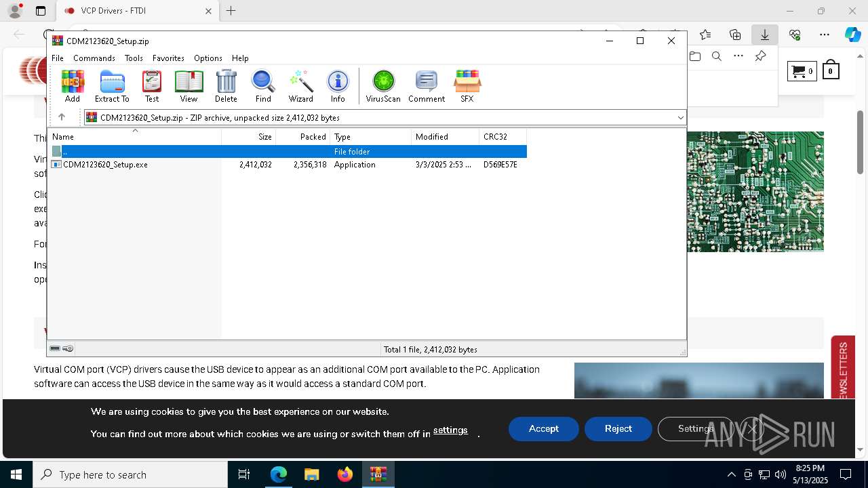Run the Test archive tool
This screenshot has height=488, width=868.
coord(152,86)
